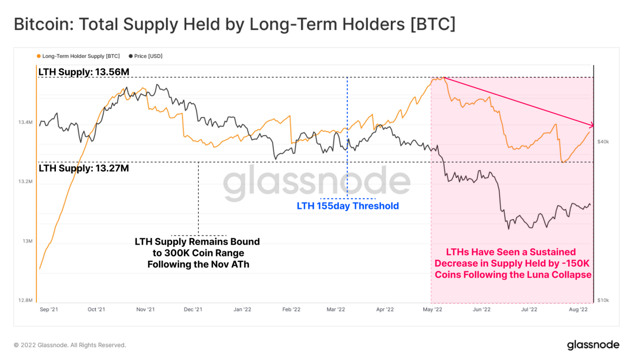Click the red trend arrow head
633x364 pixels.
pyautogui.click(x=592, y=125)
